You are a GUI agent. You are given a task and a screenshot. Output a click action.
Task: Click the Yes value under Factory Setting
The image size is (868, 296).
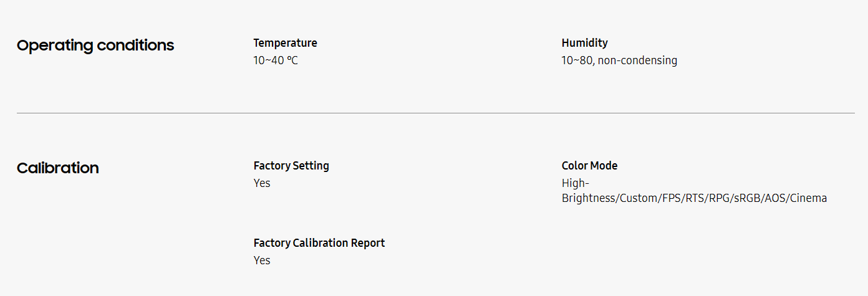(x=262, y=183)
